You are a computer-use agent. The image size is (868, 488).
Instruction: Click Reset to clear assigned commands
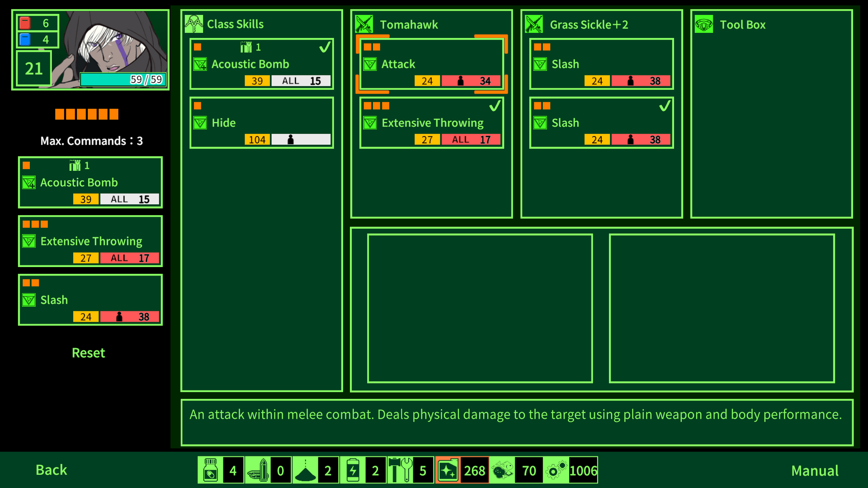(x=88, y=353)
